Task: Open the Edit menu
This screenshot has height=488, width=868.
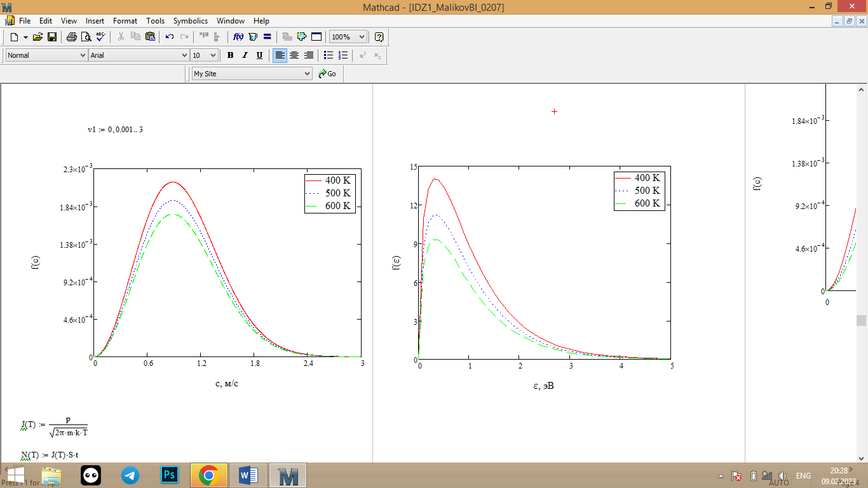Action: [x=46, y=21]
